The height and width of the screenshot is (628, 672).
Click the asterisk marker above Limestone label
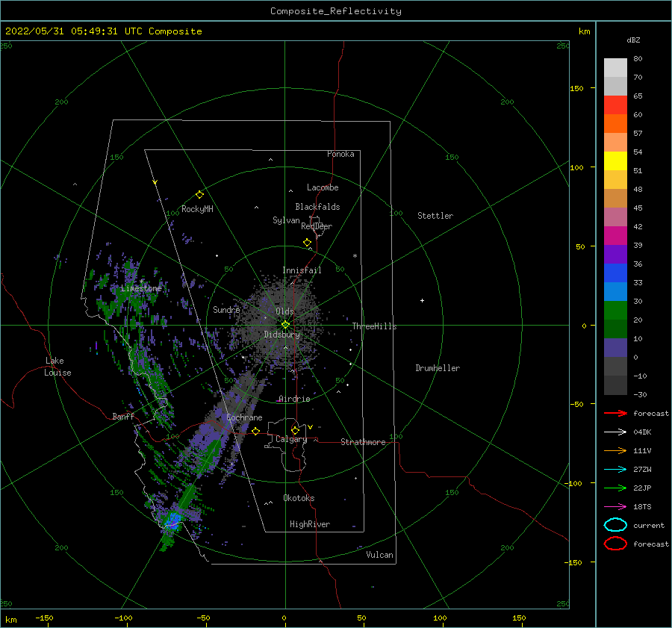coord(141,282)
